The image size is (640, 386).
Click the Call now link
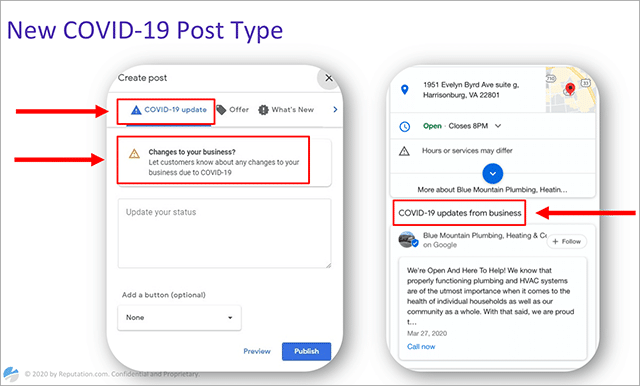pos(421,347)
